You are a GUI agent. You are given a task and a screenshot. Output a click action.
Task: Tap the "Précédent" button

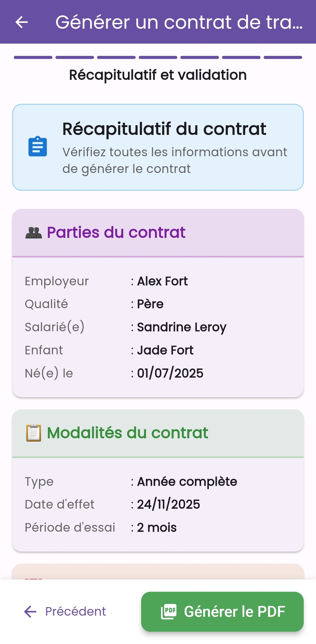point(75,611)
